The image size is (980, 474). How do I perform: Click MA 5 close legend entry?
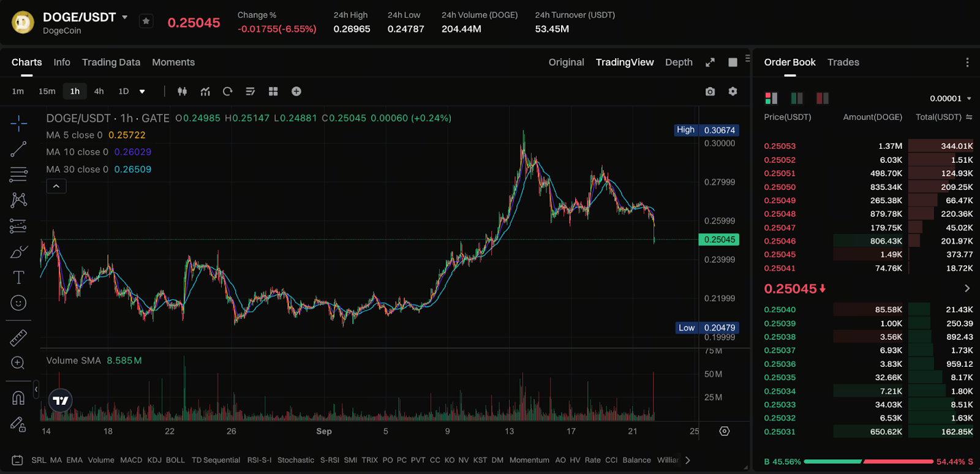click(96, 135)
